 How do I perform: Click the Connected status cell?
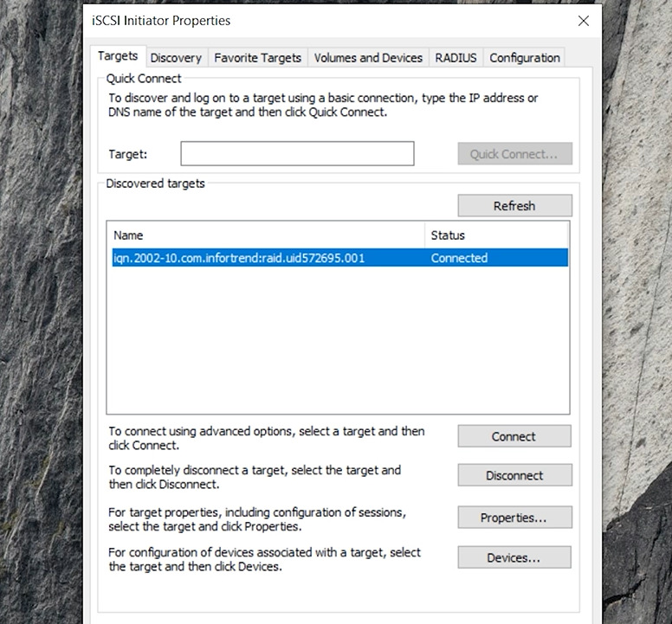[460, 258]
